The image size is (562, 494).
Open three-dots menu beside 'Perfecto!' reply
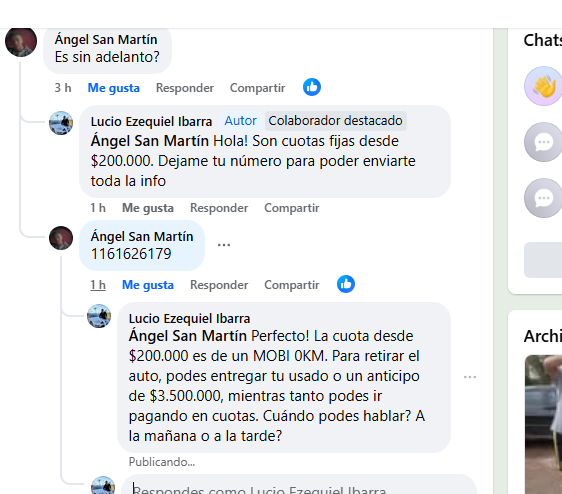(x=470, y=377)
